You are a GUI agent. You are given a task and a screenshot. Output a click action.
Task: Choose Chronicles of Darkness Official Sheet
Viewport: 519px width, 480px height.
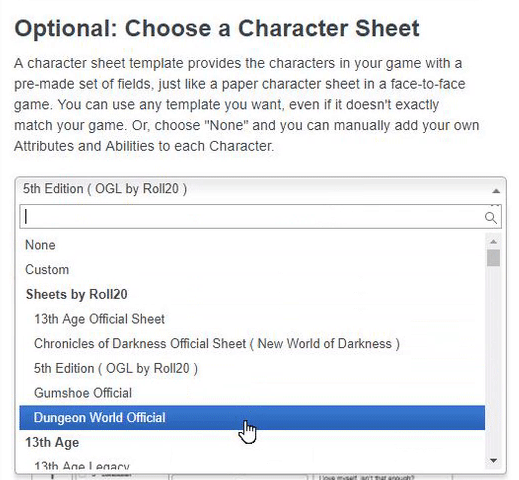pos(252,344)
